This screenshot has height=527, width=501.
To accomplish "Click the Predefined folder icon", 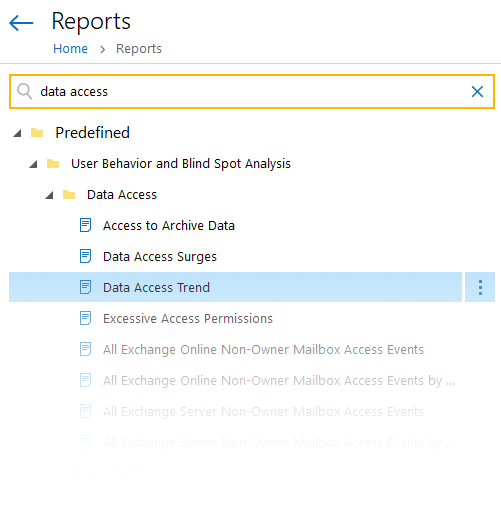I will (x=37, y=133).
